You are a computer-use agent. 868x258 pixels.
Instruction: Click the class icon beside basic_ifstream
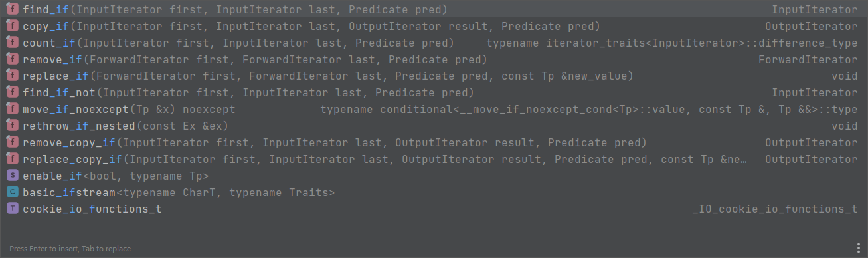point(12,193)
